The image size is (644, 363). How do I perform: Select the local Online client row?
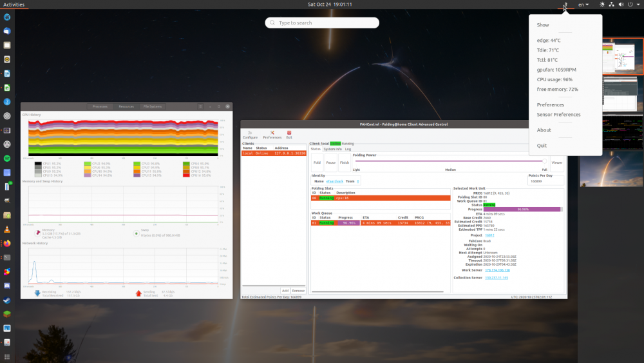point(274,153)
